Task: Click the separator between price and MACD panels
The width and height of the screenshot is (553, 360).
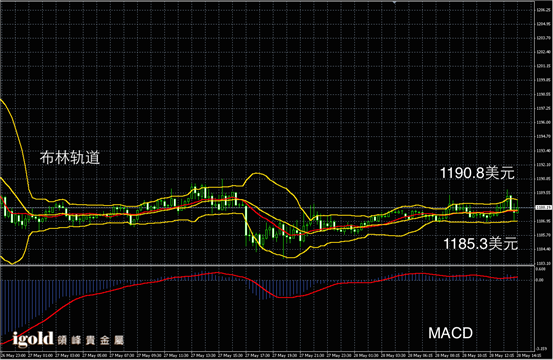Action: [267, 266]
